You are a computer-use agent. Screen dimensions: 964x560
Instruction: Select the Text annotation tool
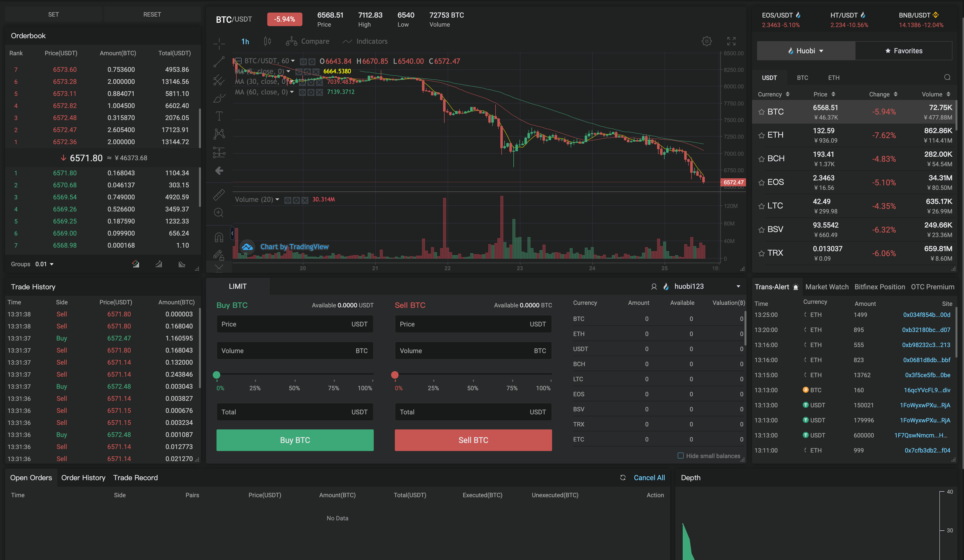pyautogui.click(x=219, y=116)
